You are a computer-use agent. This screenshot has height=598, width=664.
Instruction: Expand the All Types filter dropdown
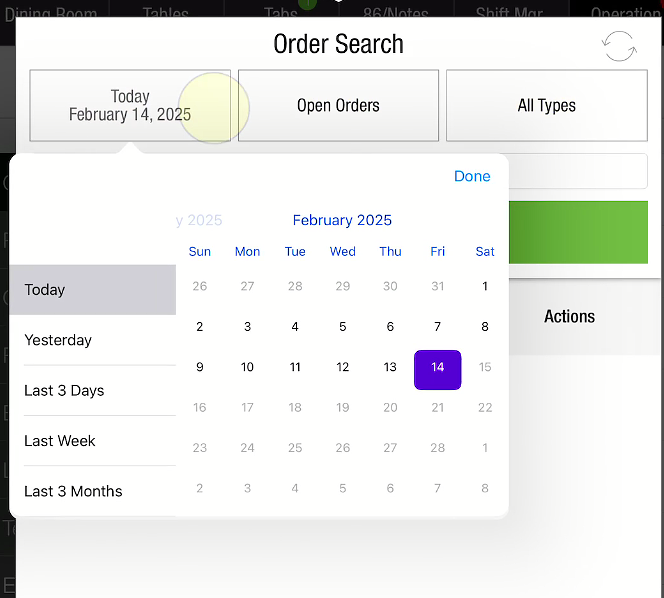click(546, 105)
